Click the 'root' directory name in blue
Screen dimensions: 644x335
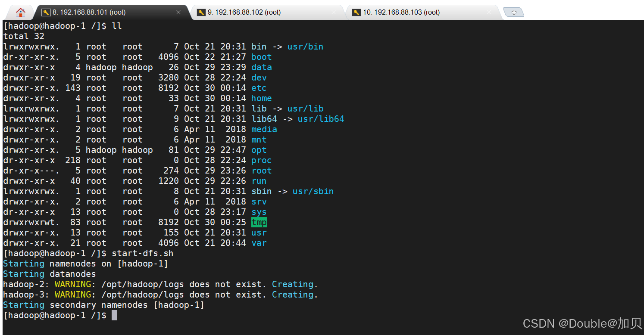tap(262, 171)
